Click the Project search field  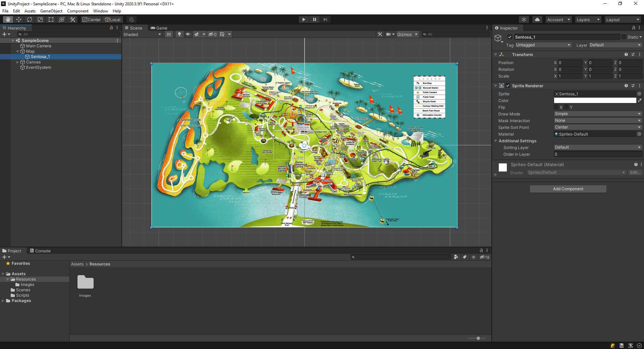401,257
